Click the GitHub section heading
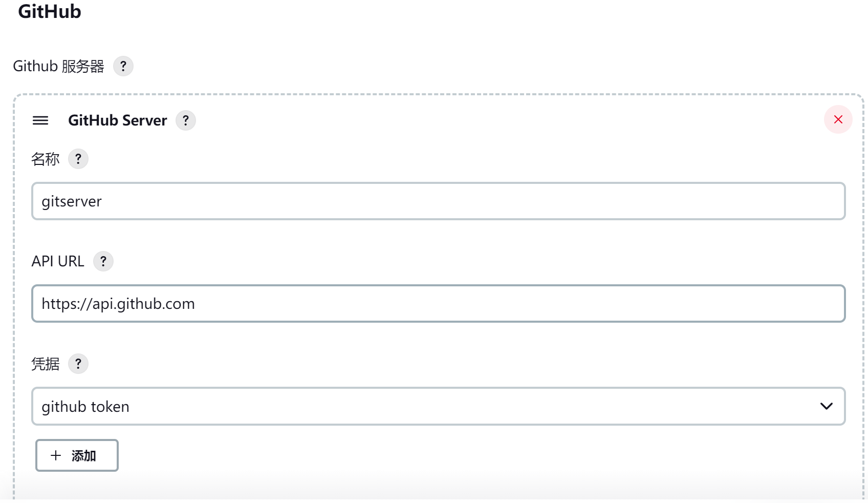This screenshot has height=503, width=868. [x=50, y=12]
